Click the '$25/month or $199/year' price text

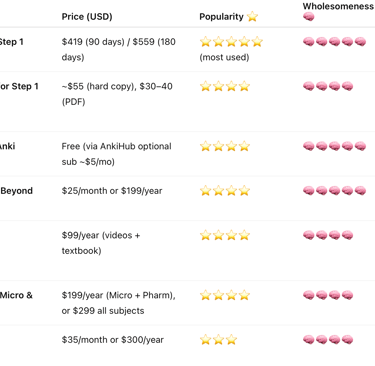[x=112, y=191]
